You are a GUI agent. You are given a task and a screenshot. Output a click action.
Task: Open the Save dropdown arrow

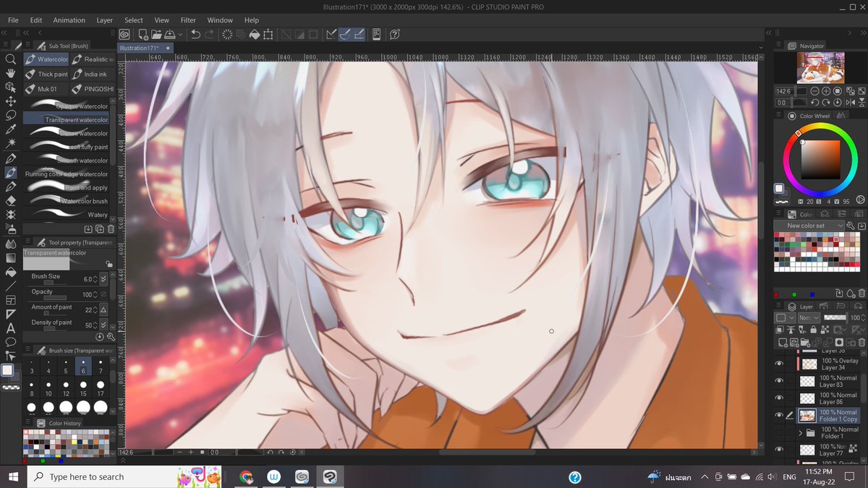179,34
